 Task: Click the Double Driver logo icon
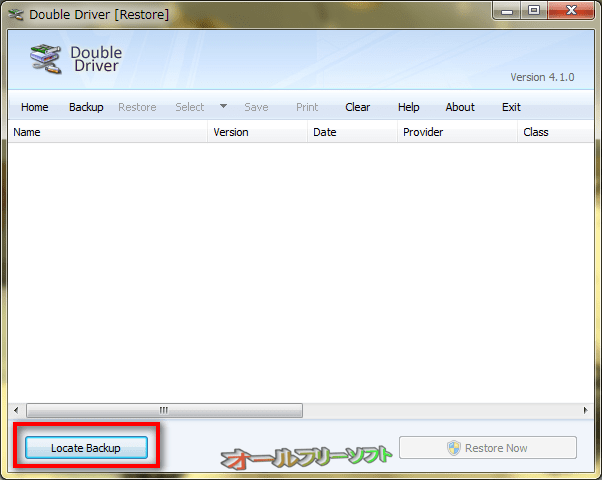(46, 59)
